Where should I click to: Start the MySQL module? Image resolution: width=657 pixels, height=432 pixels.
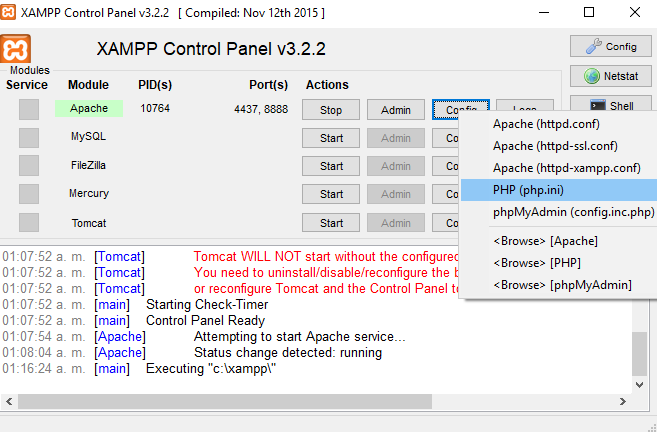(331, 138)
